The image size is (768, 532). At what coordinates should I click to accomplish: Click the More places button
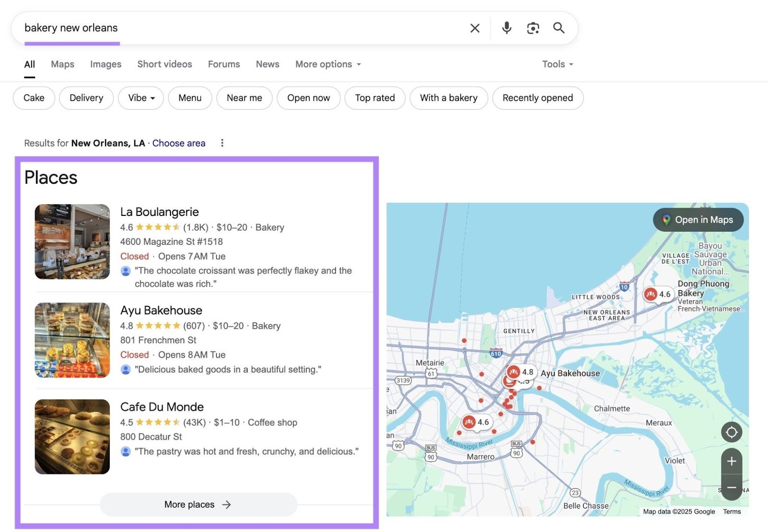[x=198, y=504]
